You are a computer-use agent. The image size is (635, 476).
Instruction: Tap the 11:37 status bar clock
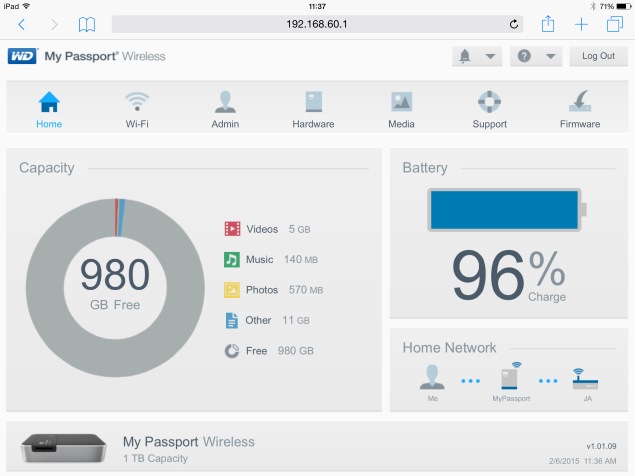(317, 6)
